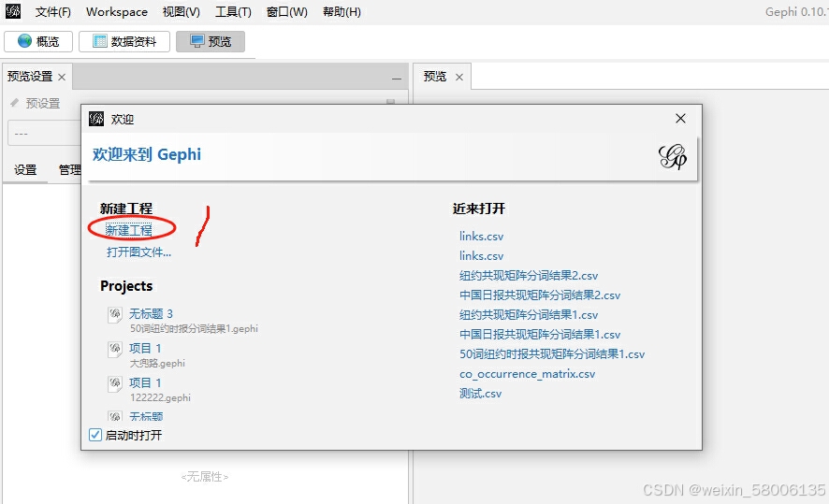Screen dimensions: 829x504
Task: Close the 预览 panel tab
Action: 459,77
